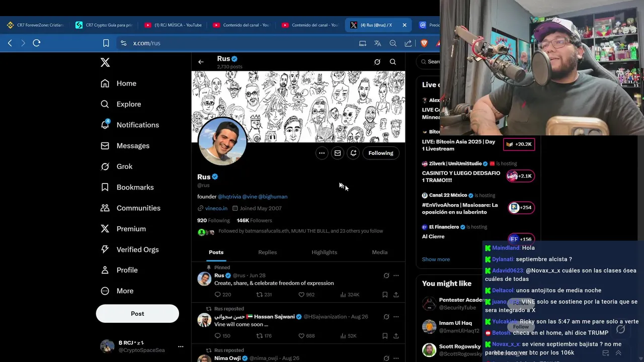Switch to CR7 Crypto browser tab
The height and width of the screenshot is (362, 644).
pyautogui.click(x=104, y=25)
